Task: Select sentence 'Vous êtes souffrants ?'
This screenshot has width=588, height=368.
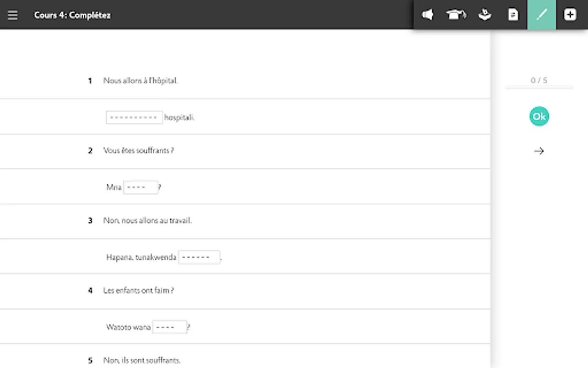Action: (x=138, y=150)
